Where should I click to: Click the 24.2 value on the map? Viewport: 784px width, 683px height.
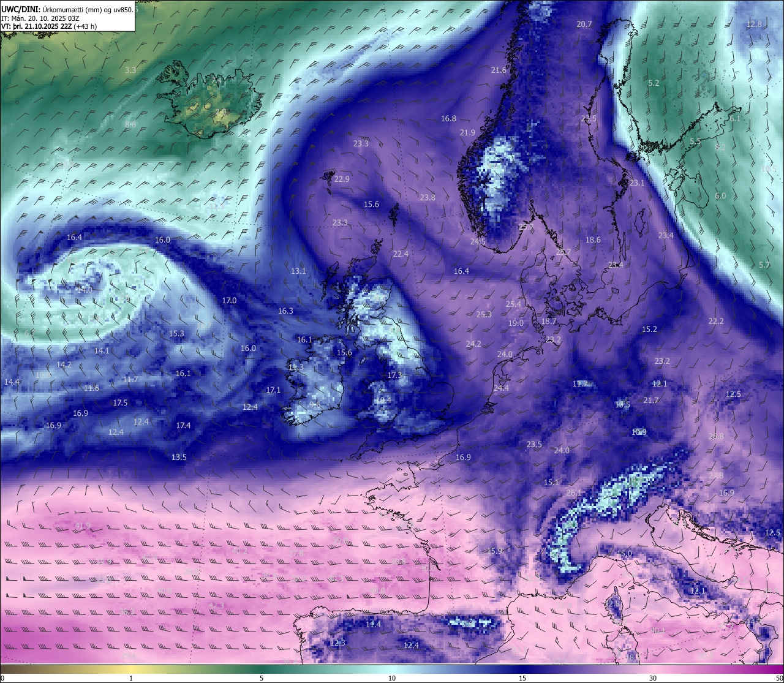(473, 344)
